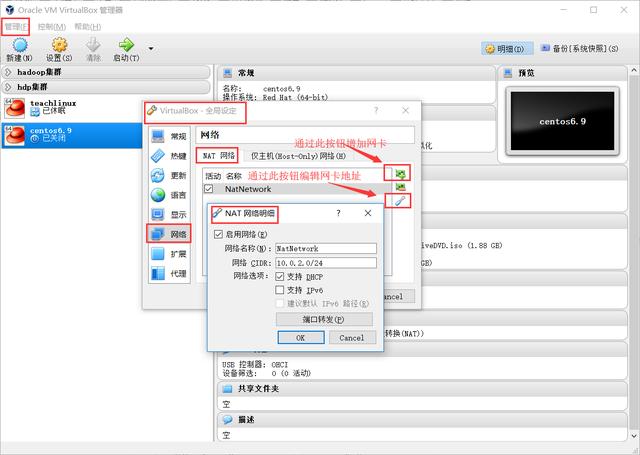Toggle 支持 DHCP checkbox

[x=280, y=277]
